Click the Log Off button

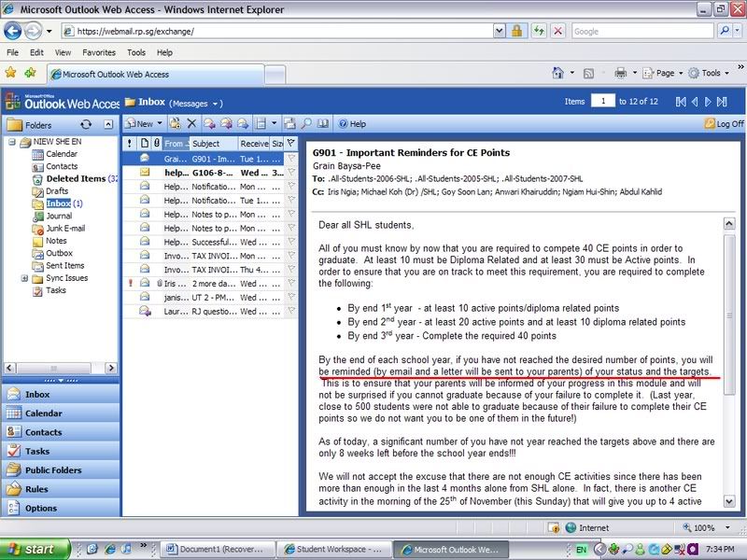724,123
